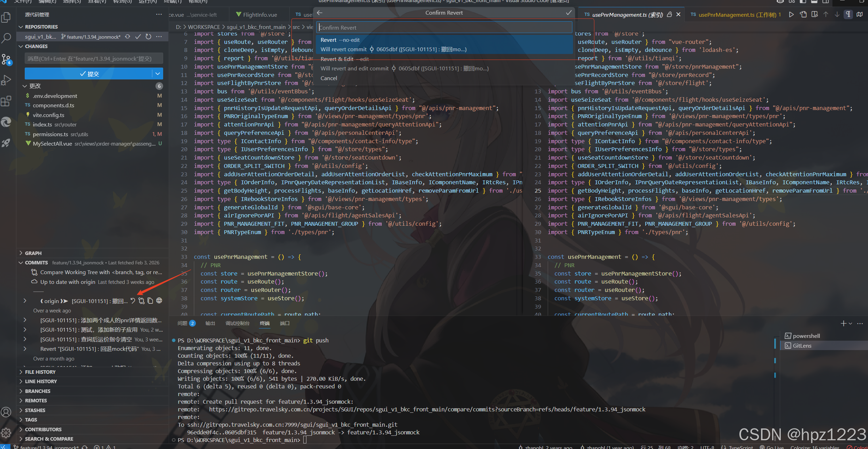
Task: Open the Run and Debug view
Action: [x=6, y=80]
